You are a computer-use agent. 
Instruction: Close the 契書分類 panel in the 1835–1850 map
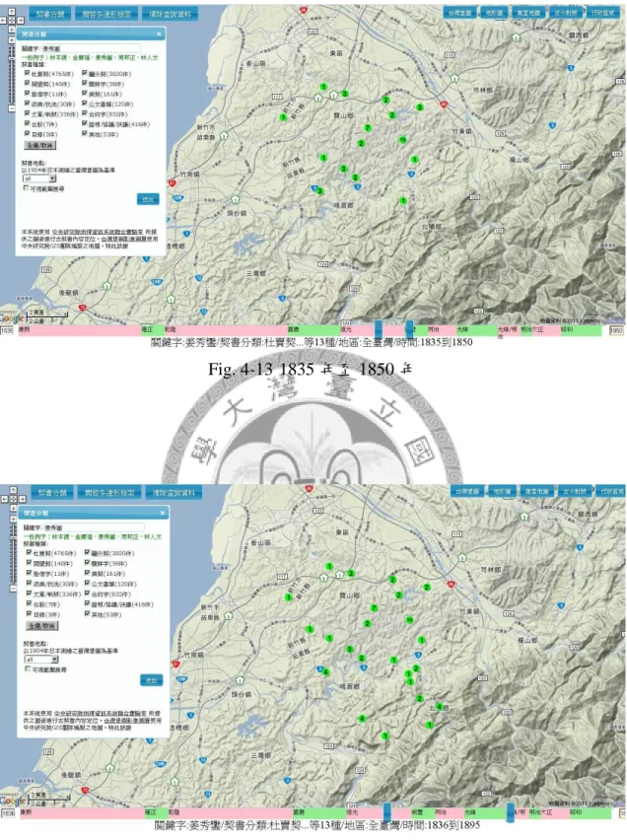(x=159, y=34)
